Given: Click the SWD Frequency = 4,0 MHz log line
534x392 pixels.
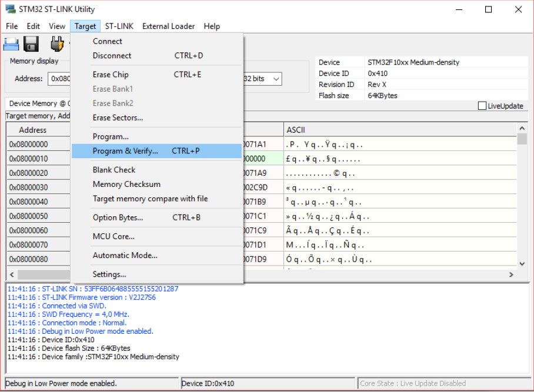Looking at the screenshot, I should [68, 314].
